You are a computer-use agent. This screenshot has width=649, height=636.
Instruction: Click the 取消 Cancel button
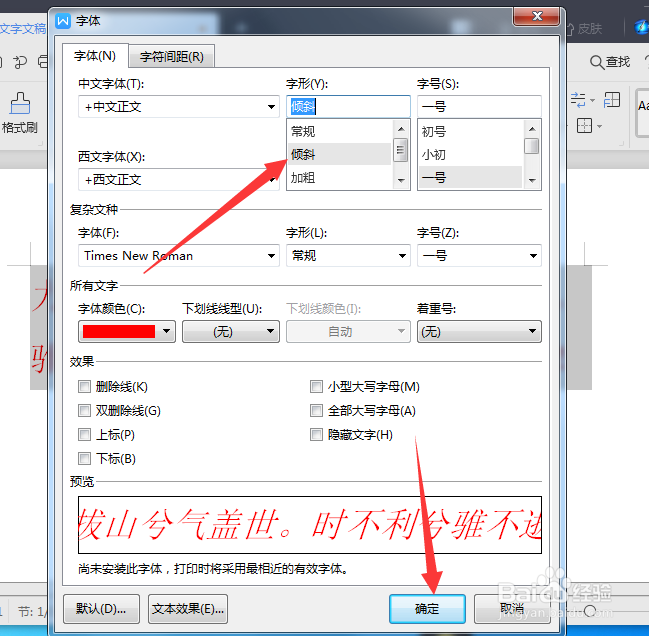[x=512, y=609]
